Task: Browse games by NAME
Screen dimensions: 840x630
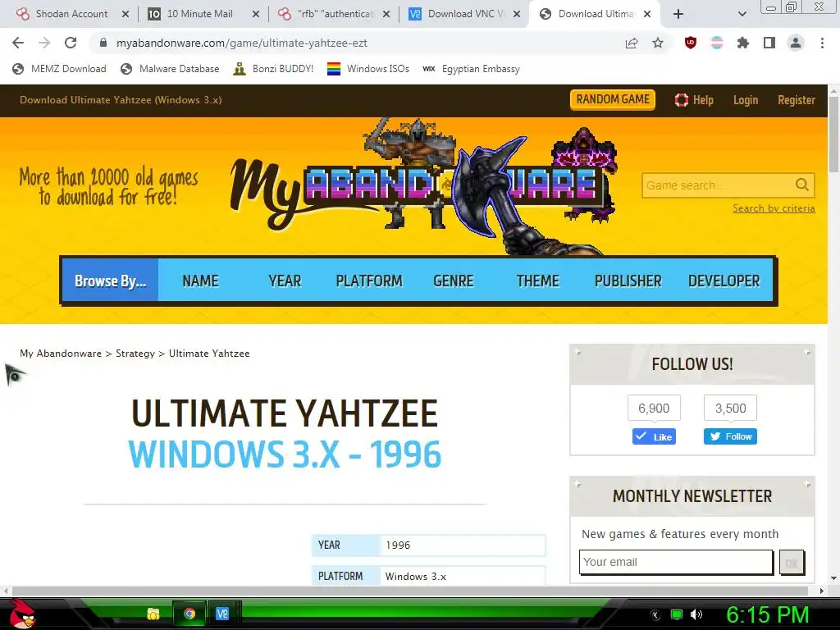Action: 200,281
